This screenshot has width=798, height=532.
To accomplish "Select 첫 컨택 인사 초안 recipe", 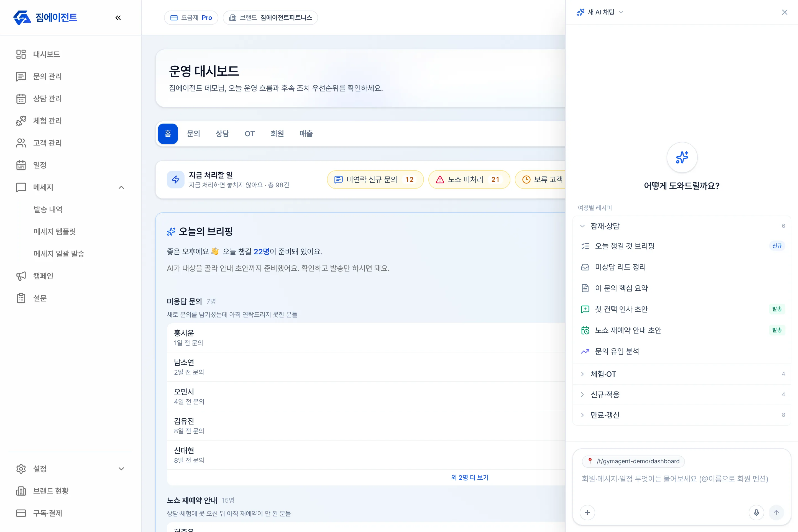I will [x=682, y=309].
